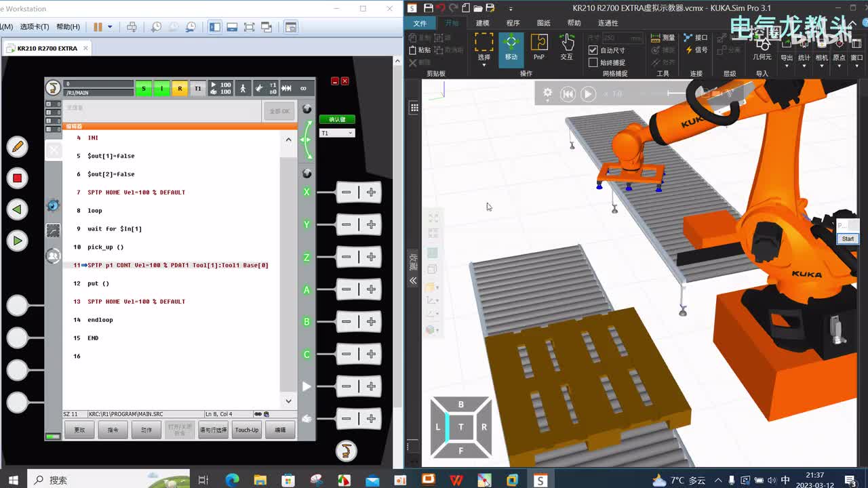The image size is (868, 488).
Task: Enable the Always Snap (始终捕捉) checkbox
Action: pos(593,62)
